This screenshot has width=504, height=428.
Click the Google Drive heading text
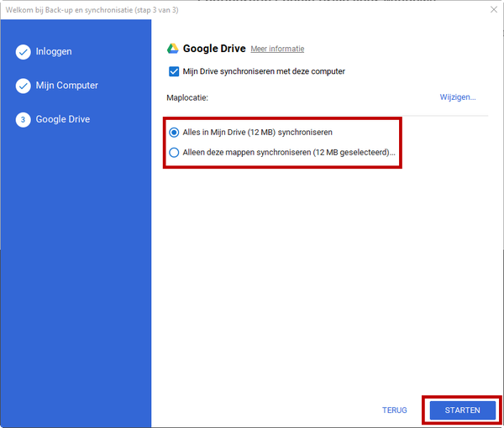(214, 49)
